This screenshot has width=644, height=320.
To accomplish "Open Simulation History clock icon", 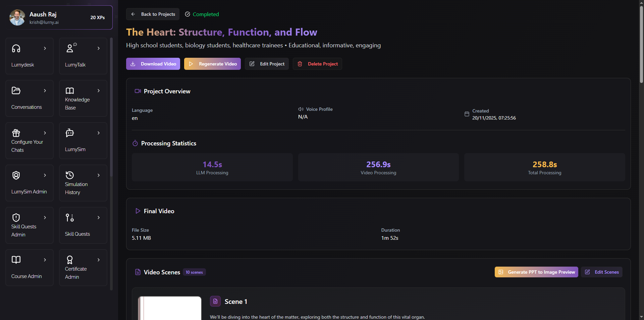I will 70,175.
